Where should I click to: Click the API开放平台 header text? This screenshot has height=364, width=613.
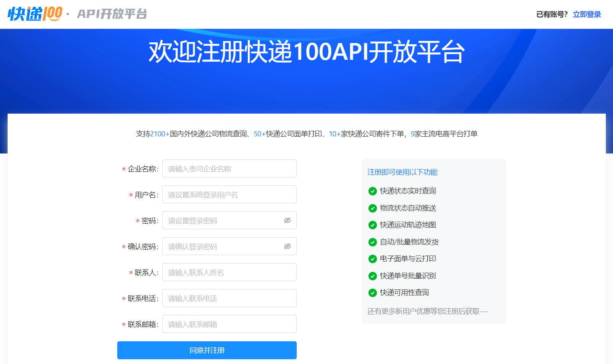pos(112,14)
